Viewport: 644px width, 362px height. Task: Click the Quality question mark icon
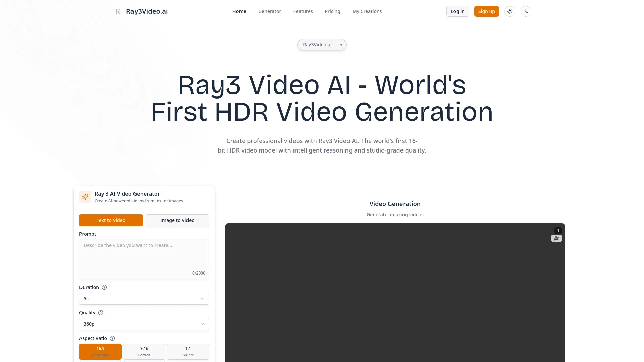(100, 313)
